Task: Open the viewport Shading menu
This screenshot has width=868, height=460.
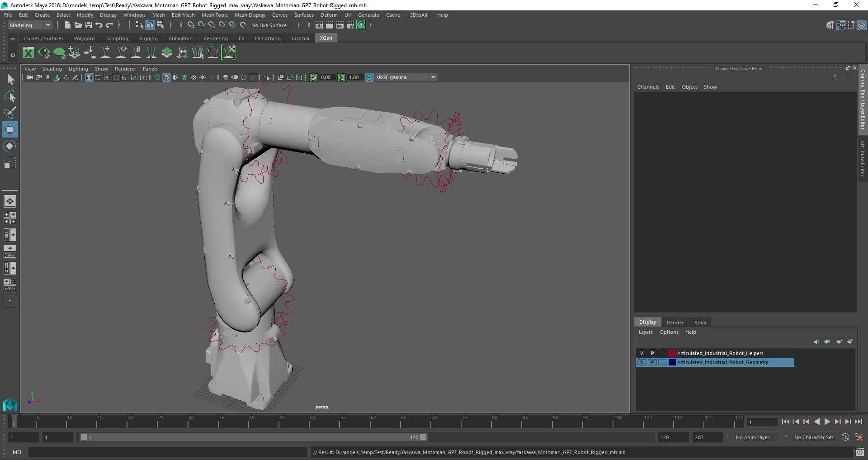Action: click(52, 69)
